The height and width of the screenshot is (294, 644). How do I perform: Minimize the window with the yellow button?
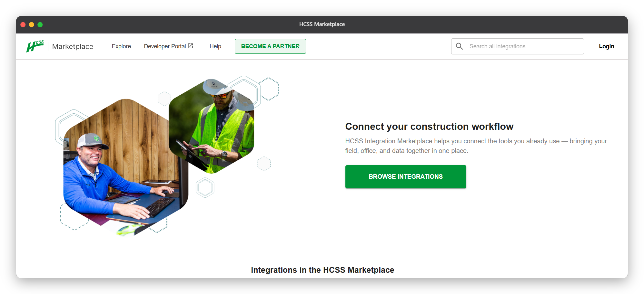tap(32, 24)
